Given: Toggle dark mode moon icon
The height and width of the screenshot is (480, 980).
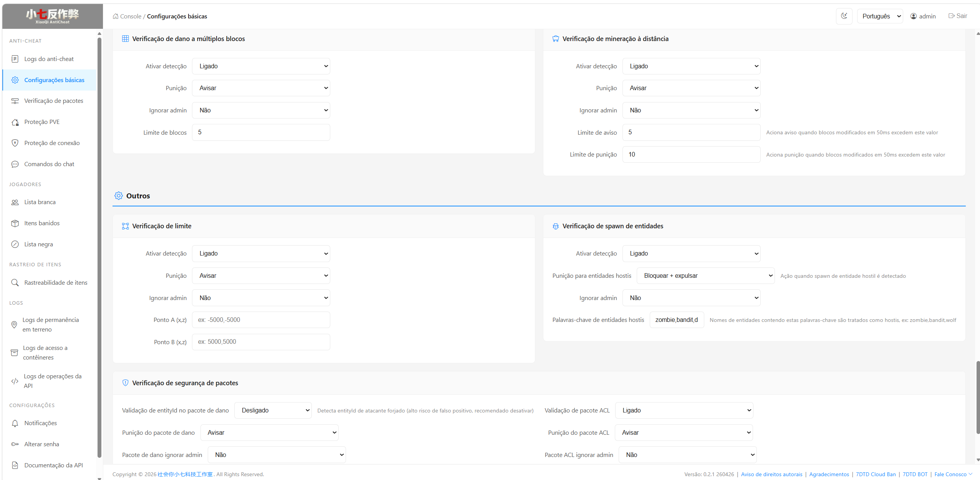Looking at the screenshot, I should (844, 16).
